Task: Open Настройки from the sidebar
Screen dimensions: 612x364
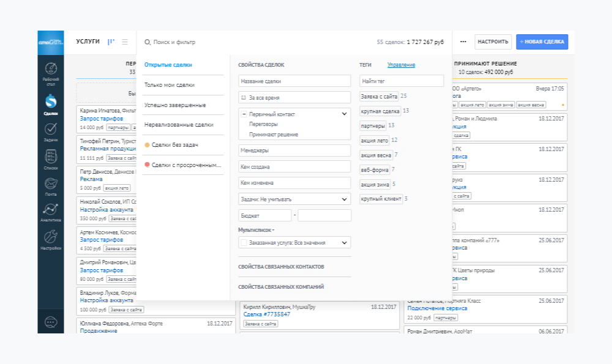Action: (51, 235)
